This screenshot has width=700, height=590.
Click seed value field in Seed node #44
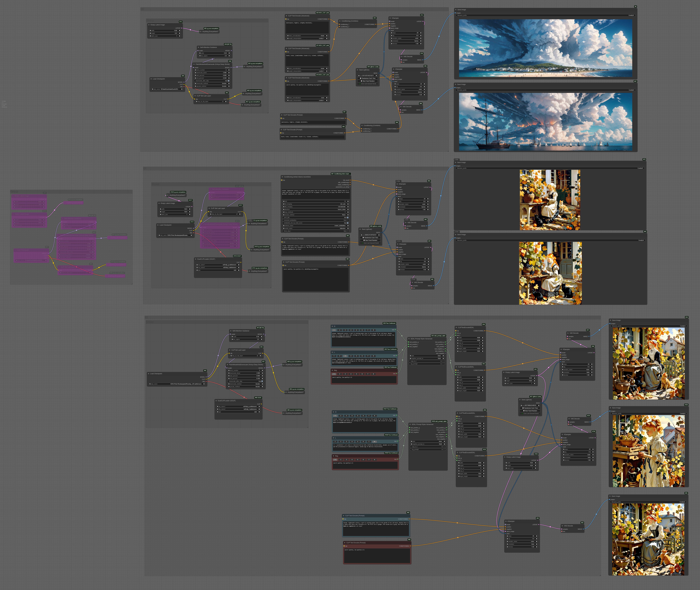368,76
